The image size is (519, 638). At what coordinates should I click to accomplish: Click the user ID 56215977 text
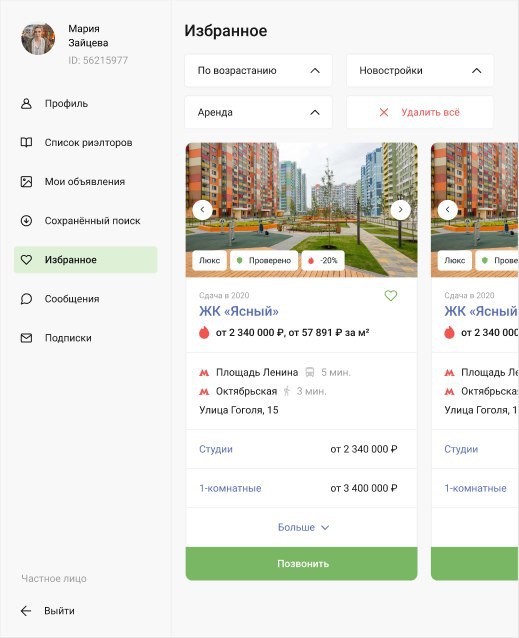tap(98, 60)
